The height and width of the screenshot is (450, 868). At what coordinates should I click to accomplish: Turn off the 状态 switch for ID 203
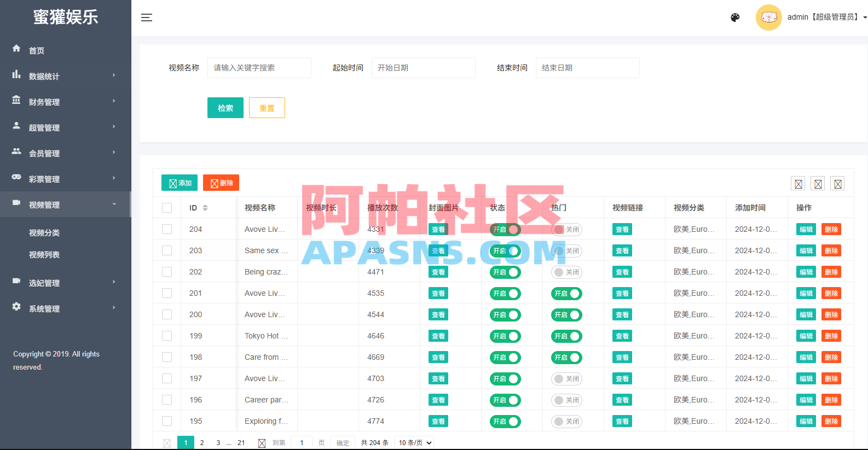tap(505, 251)
